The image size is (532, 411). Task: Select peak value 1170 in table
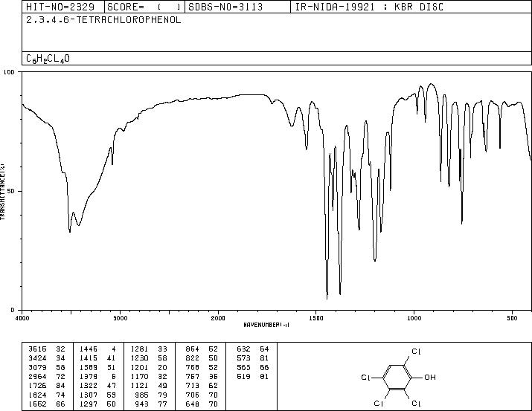click(x=139, y=376)
